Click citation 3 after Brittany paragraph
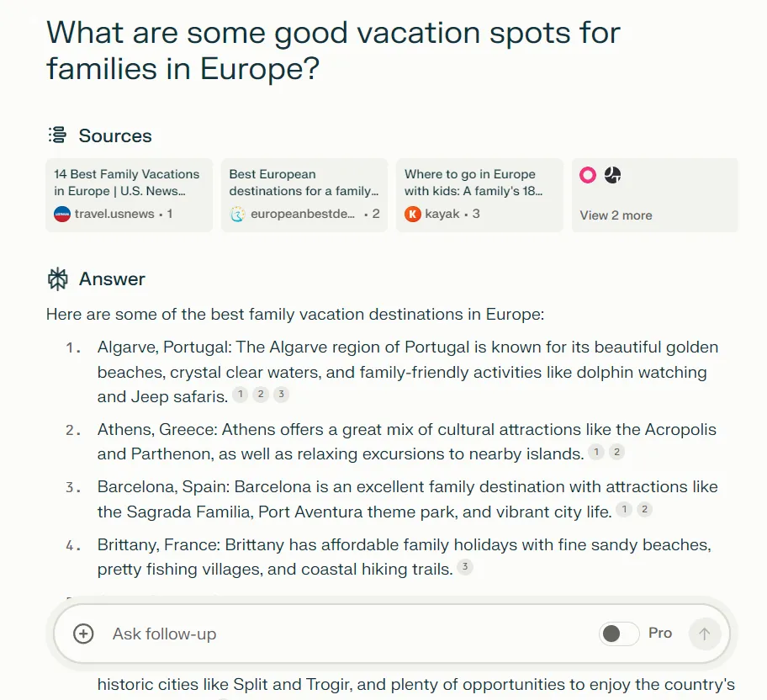Image resolution: width=767 pixels, height=700 pixels. point(465,567)
